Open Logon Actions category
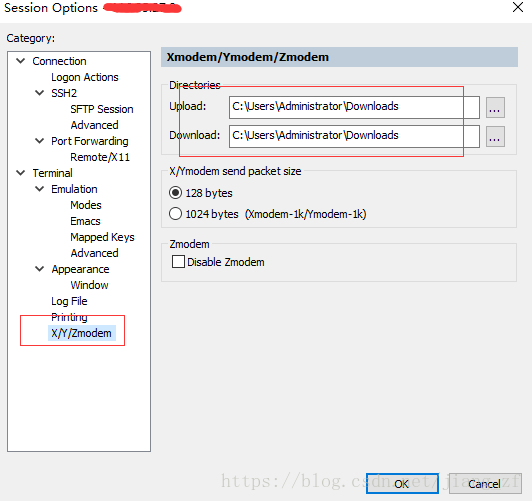The width and height of the screenshot is (532, 501). pos(85,77)
